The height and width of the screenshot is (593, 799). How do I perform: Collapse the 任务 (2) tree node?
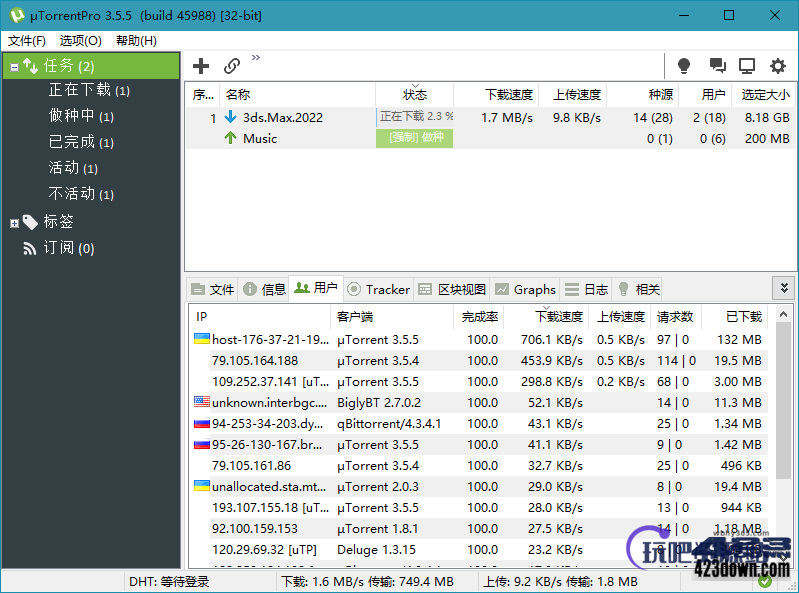[x=15, y=67]
